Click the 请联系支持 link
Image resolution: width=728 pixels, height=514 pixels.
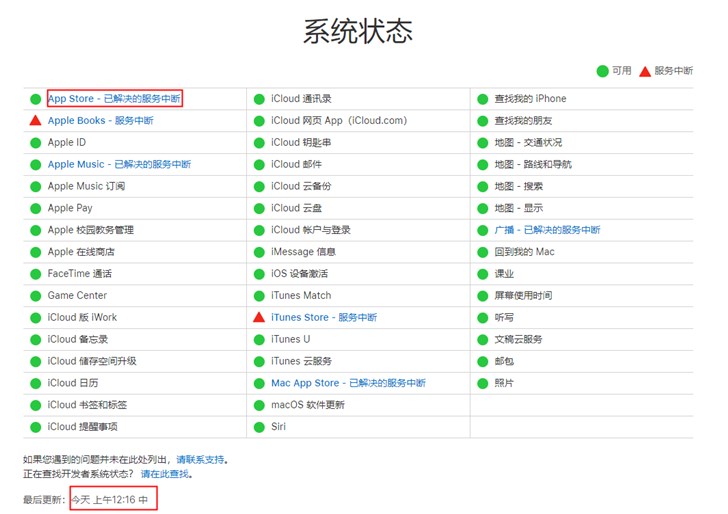[x=200, y=460]
